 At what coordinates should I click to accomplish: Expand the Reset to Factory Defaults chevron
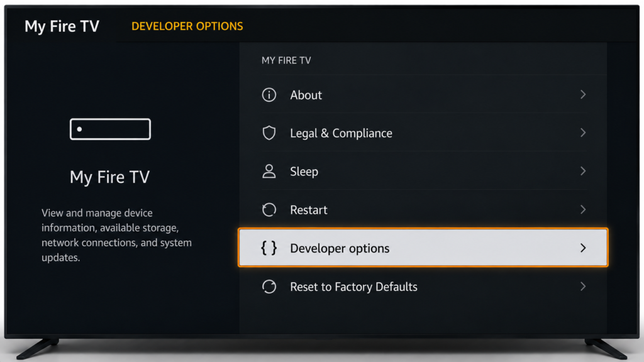click(583, 287)
